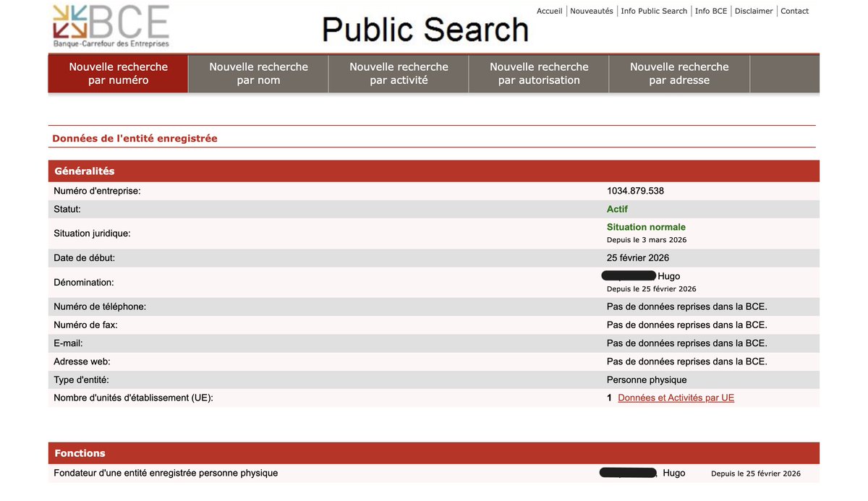
Task: Click fax row Pas de données value
Action: pos(687,325)
